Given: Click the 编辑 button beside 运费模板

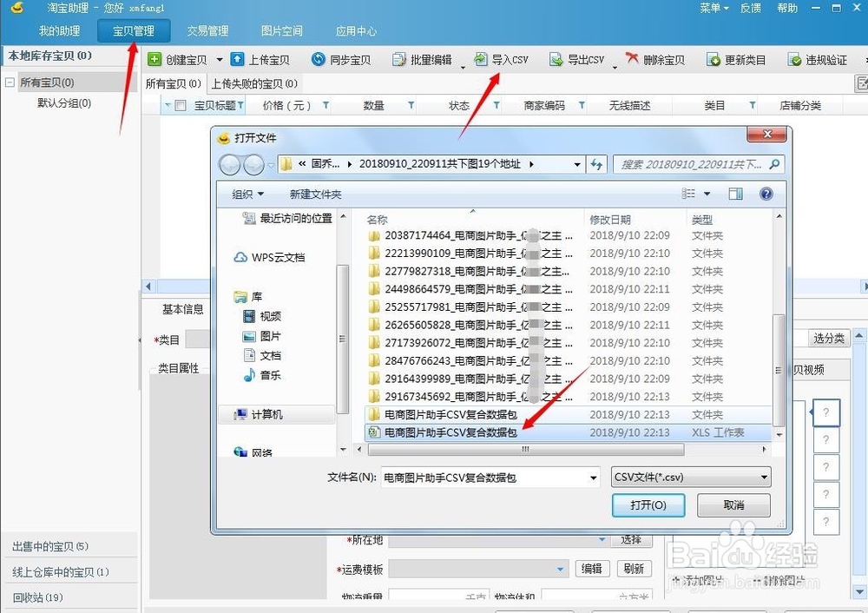Looking at the screenshot, I should click(x=592, y=569).
